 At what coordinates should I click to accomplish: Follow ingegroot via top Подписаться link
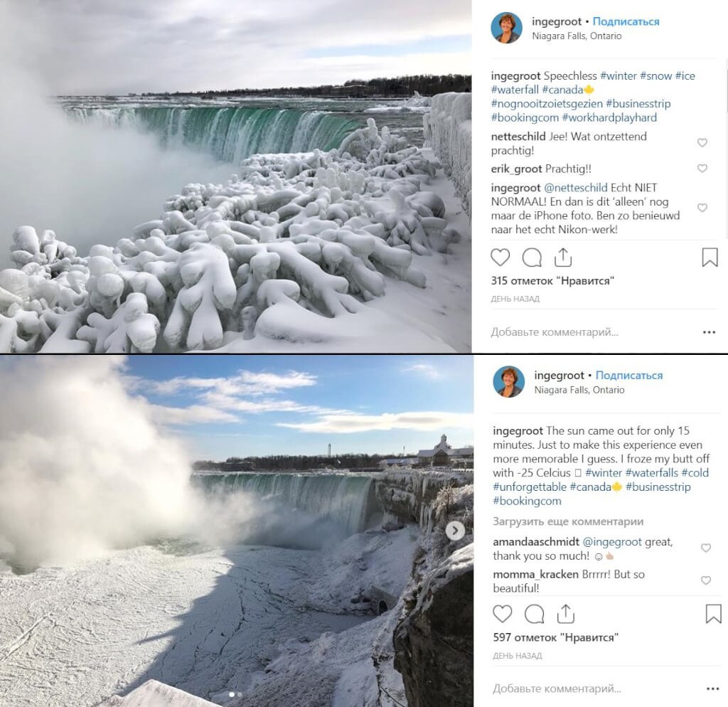[x=626, y=21]
